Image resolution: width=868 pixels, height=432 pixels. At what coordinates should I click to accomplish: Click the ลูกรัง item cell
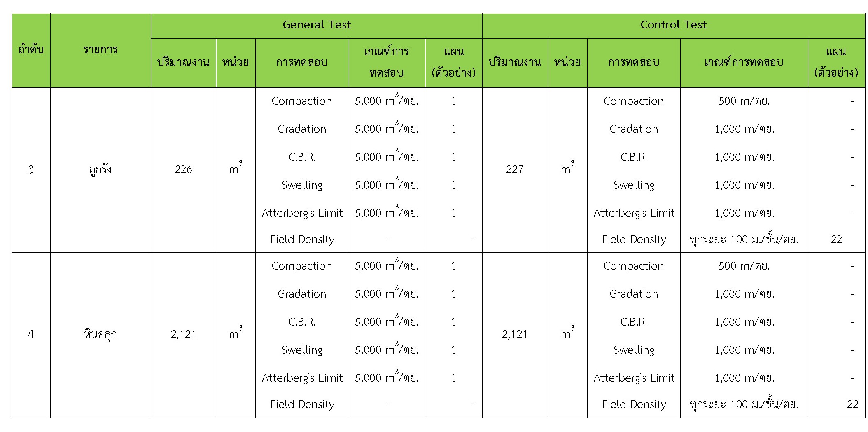tap(100, 169)
